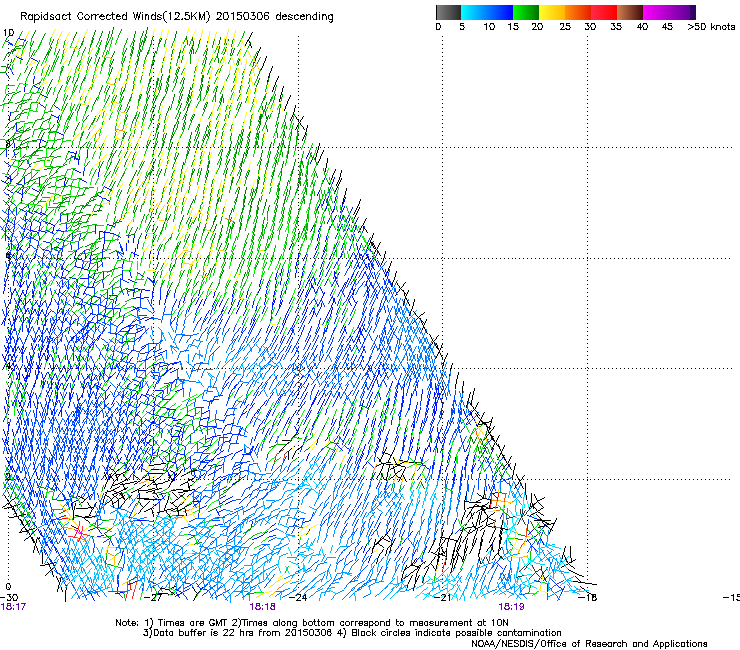Click the 'NOAA/NESDIS/Office of Research and Applications' credit
This screenshot has height=650, width=740.
coord(589,644)
